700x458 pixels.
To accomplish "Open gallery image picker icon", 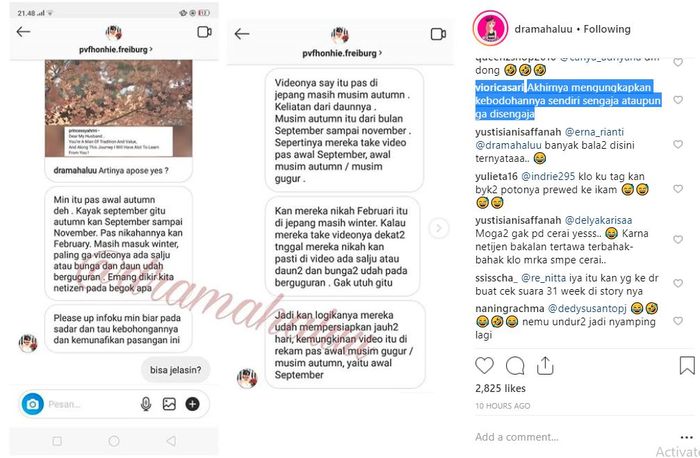I will (x=169, y=404).
